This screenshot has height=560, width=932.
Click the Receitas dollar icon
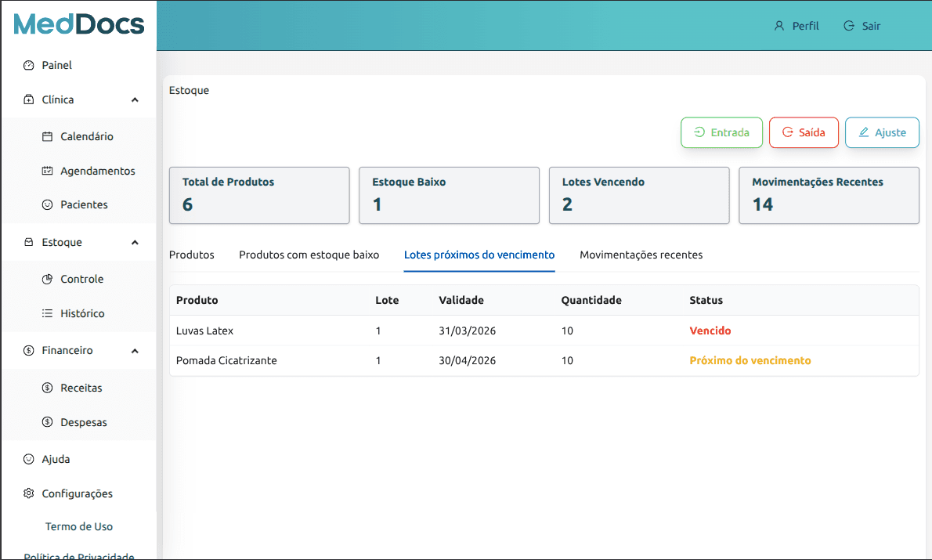(x=47, y=388)
